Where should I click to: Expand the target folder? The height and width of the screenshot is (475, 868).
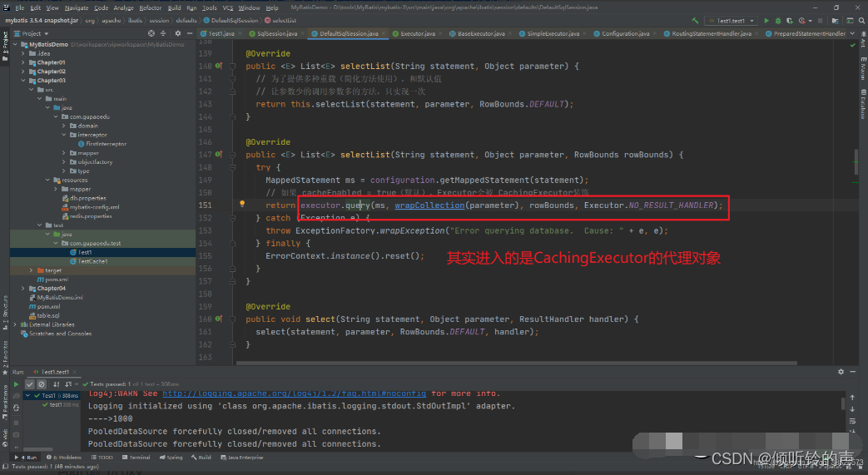click(x=32, y=270)
